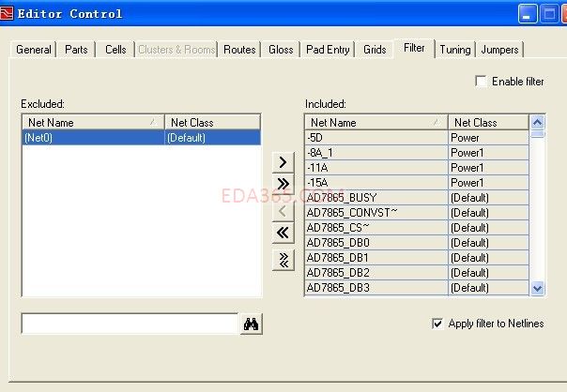
Task: Open the Cells tab
Action: point(115,50)
